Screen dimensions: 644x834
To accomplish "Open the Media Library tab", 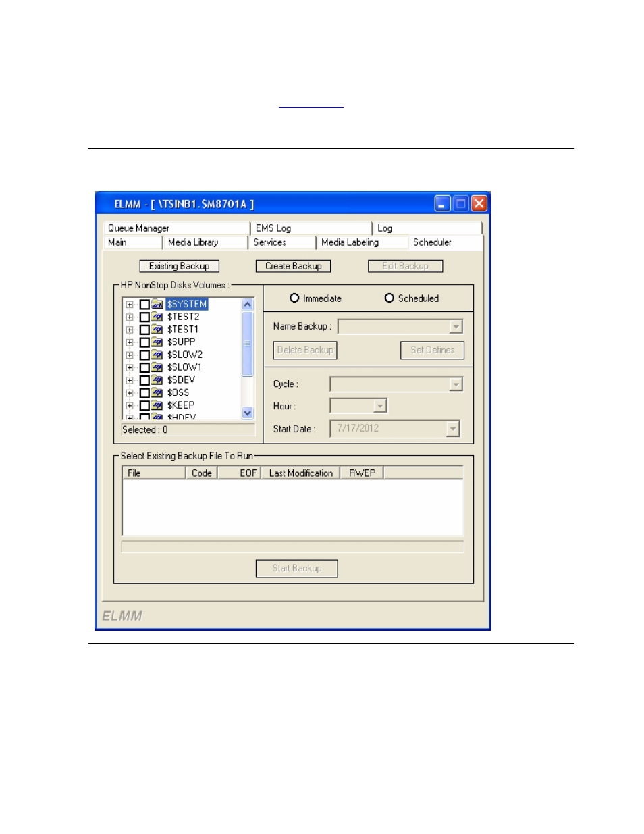I will click(205, 242).
